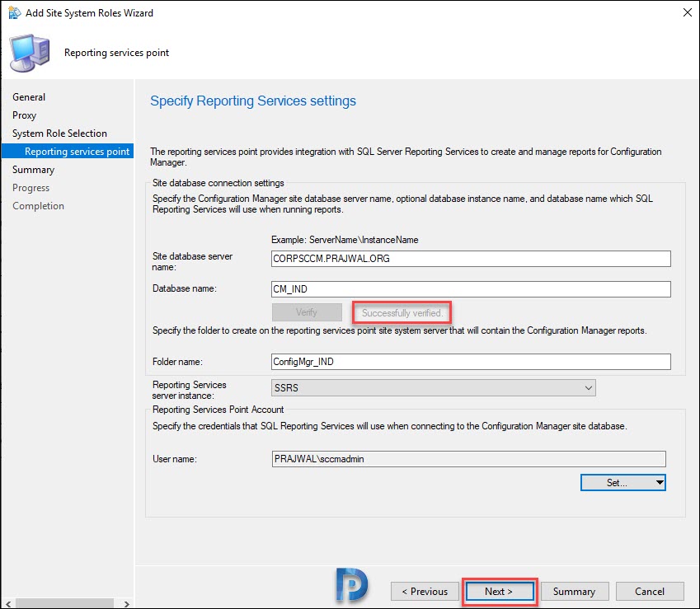Click the Previous button

(x=425, y=592)
